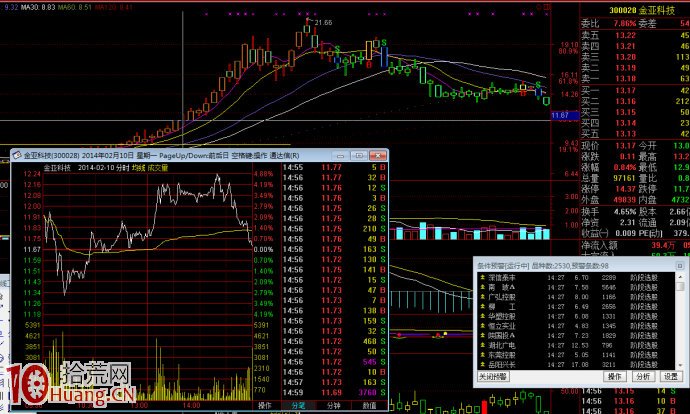The height and width of the screenshot is (414, 690).
Task: Click the 金亚科技 intraday window title icon
Action: click(17, 155)
